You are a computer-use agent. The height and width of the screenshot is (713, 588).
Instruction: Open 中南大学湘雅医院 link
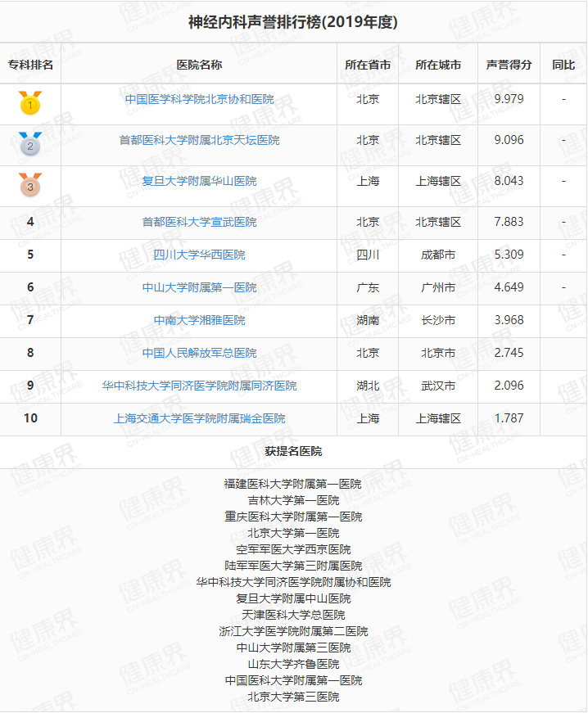[x=199, y=320]
